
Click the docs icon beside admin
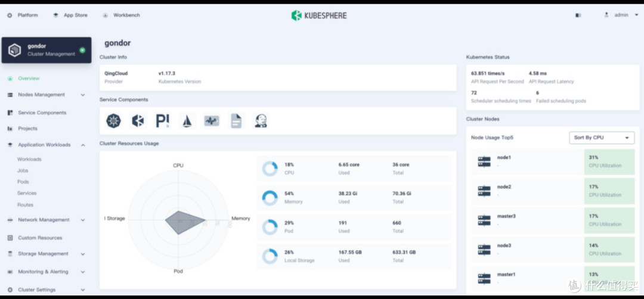pyautogui.click(x=578, y=15)
